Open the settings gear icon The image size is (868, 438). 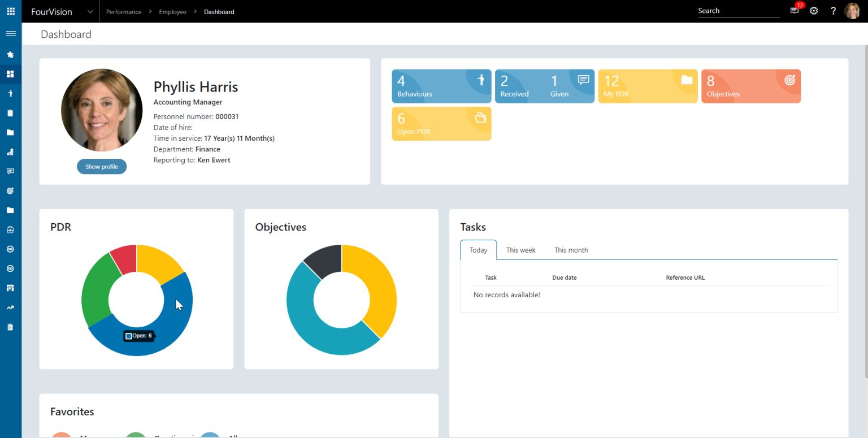(x=813, y=11)
